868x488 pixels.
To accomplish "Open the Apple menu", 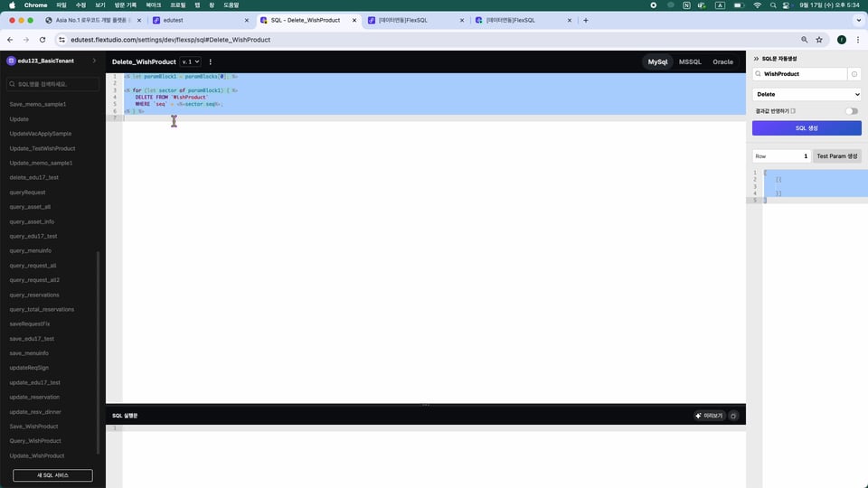I will click(x=12, y=5).
